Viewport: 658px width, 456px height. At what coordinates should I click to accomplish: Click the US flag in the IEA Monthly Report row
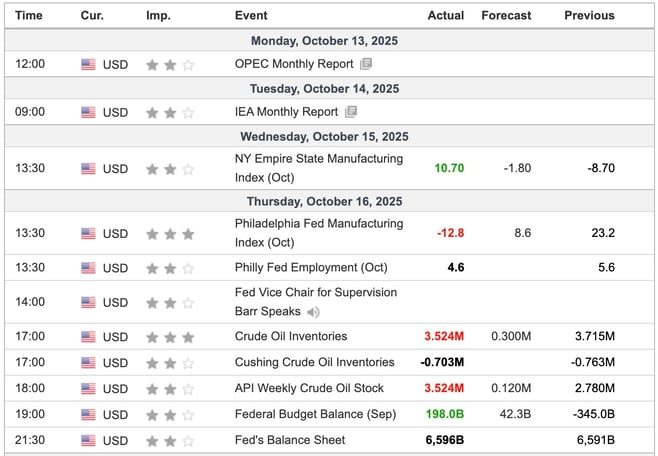[88, 112]
